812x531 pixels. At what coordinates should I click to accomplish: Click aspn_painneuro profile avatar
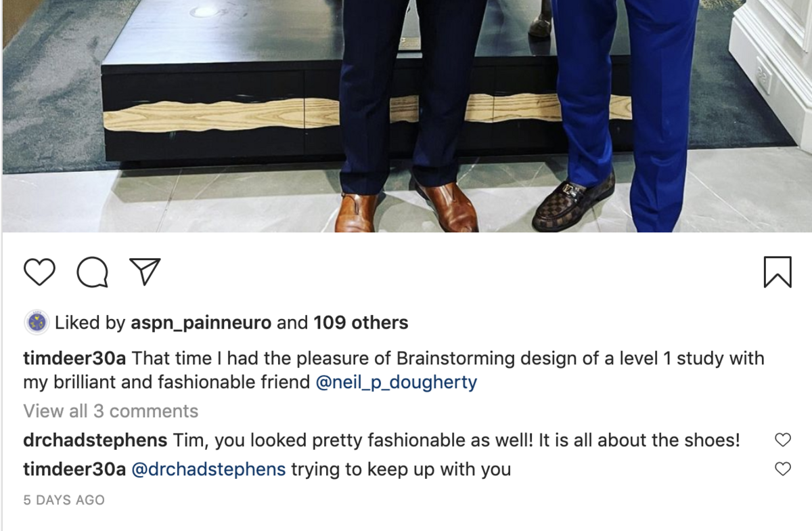(36, 323)
